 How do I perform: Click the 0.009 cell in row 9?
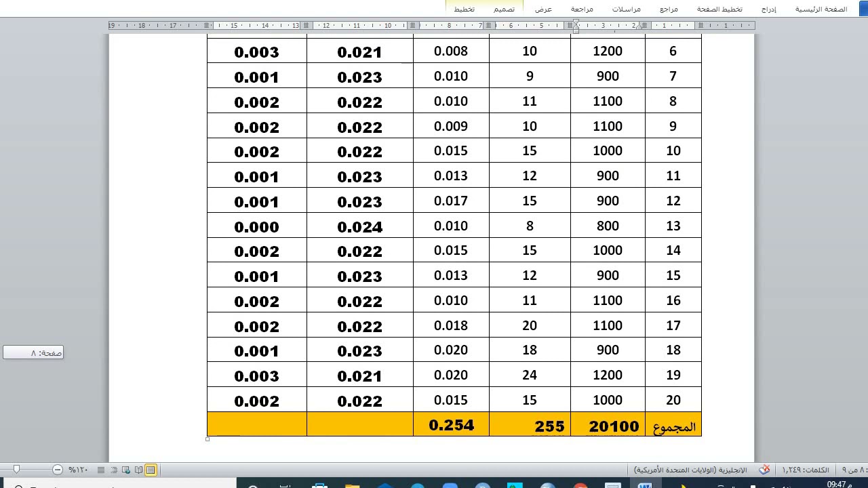pos(451,126)
